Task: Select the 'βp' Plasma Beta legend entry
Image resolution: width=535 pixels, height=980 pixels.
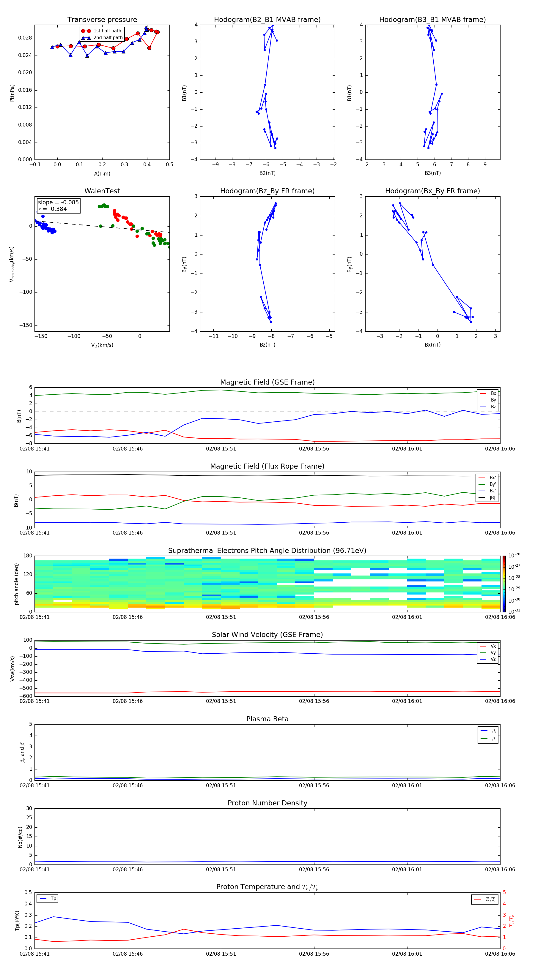Action: tap(488, 731)
